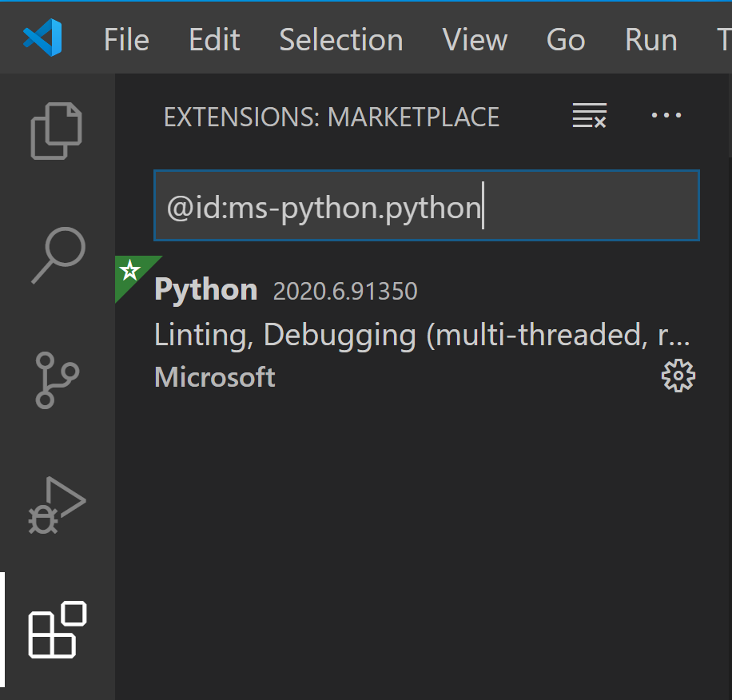
Task: Open the View menu
Action: (x=475, y=40)
